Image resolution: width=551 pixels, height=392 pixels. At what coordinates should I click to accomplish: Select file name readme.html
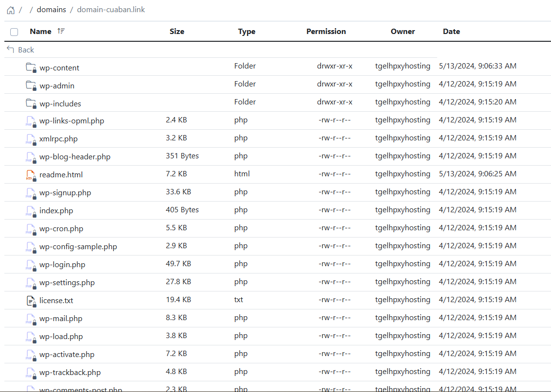click(61, 174)
